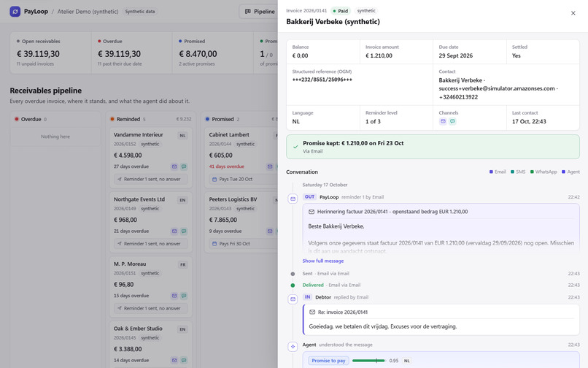The width and height of the screenshot is (588, 368).
Task: Click the debtor reply "Goeiedag, we betalen dit vrijdag"
Action: [383, 326]
